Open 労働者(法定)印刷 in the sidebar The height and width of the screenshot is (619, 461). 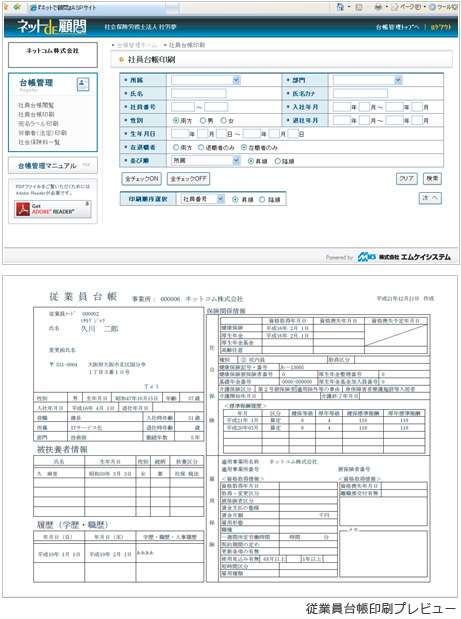(x=42, y=133)
